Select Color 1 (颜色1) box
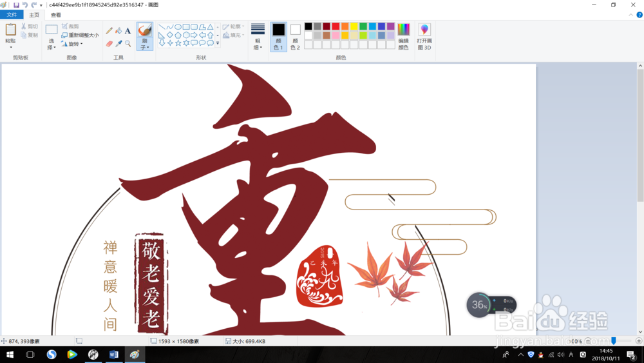 [278, 37]
